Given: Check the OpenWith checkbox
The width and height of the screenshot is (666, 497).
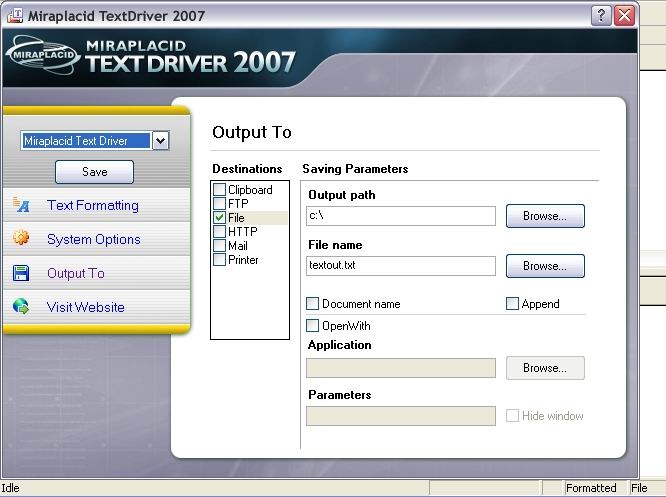Looking at the screenshot, I should 313,325.
